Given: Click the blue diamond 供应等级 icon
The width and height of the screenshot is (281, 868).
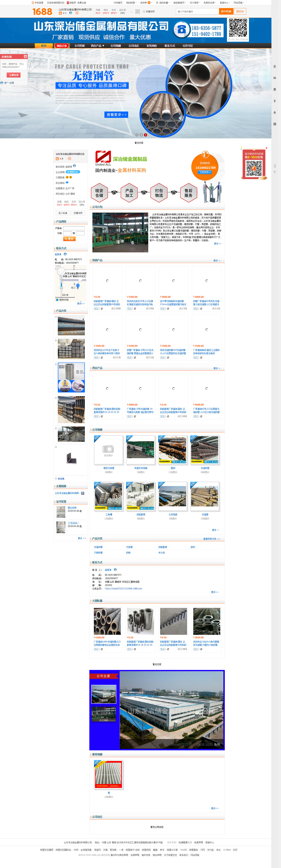Looking at the screenshot, I should [67, 183].
